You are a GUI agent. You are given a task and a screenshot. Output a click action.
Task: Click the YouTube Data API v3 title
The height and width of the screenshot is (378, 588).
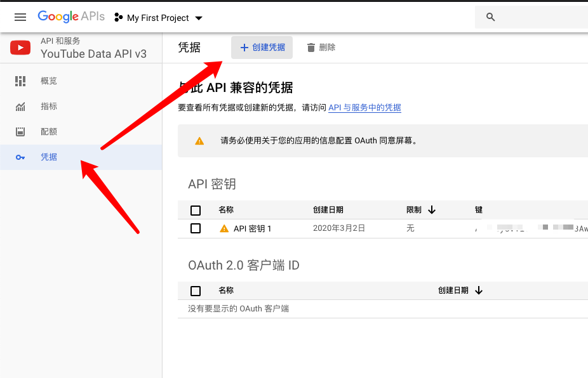94,54
